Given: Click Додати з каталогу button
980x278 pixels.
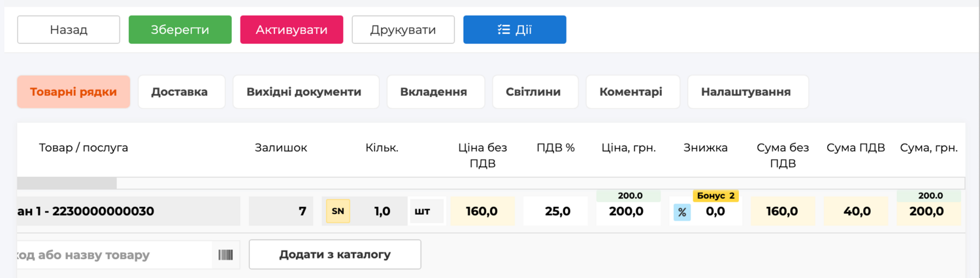Looking at the screenshot, I should [335, 255].
